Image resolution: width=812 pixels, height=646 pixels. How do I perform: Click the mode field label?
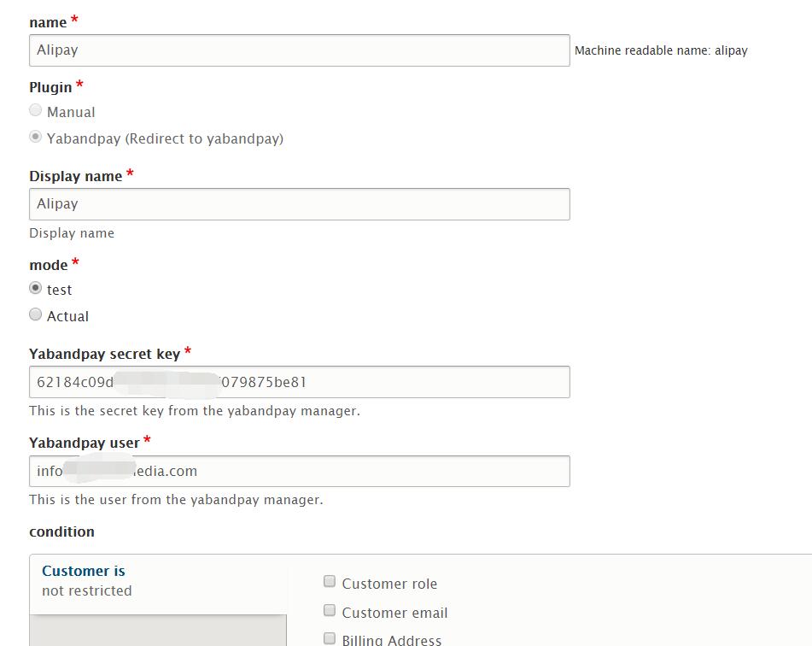[48, 265]
